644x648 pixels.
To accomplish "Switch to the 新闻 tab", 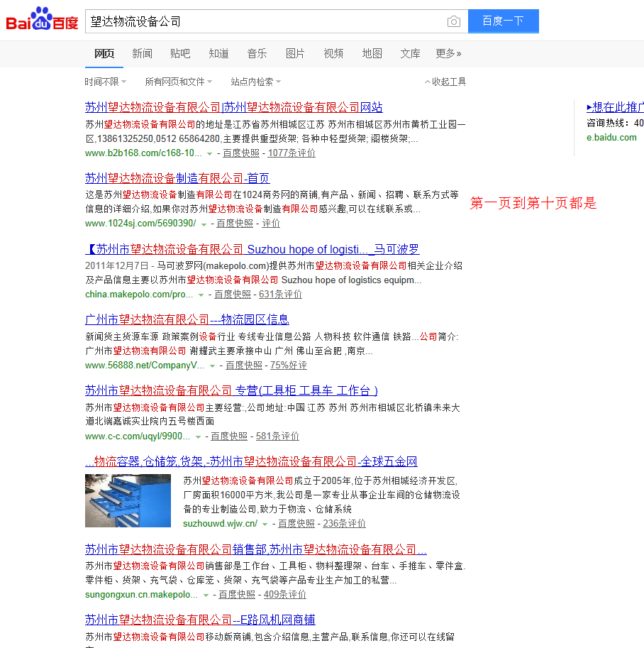I will [x=142, y=53].
